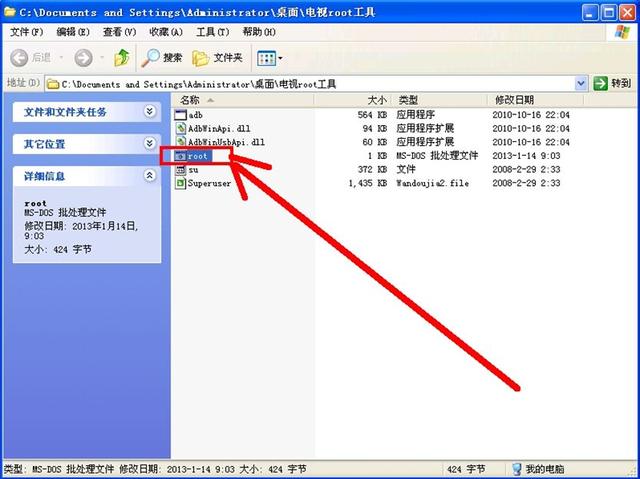Collapse the Details (详细信息) panel
Viewport: 640px width, 479px height.
(x=150, y=175)
